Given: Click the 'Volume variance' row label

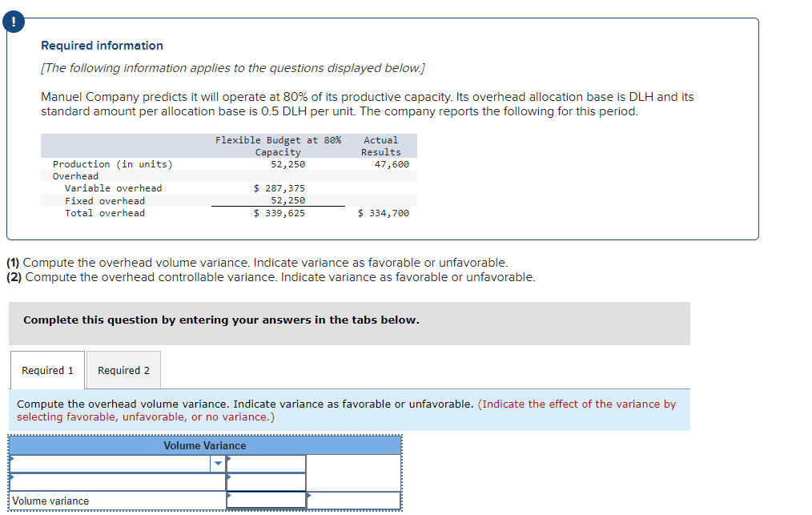Looking at the screenshot, I should tap(50, 501).
